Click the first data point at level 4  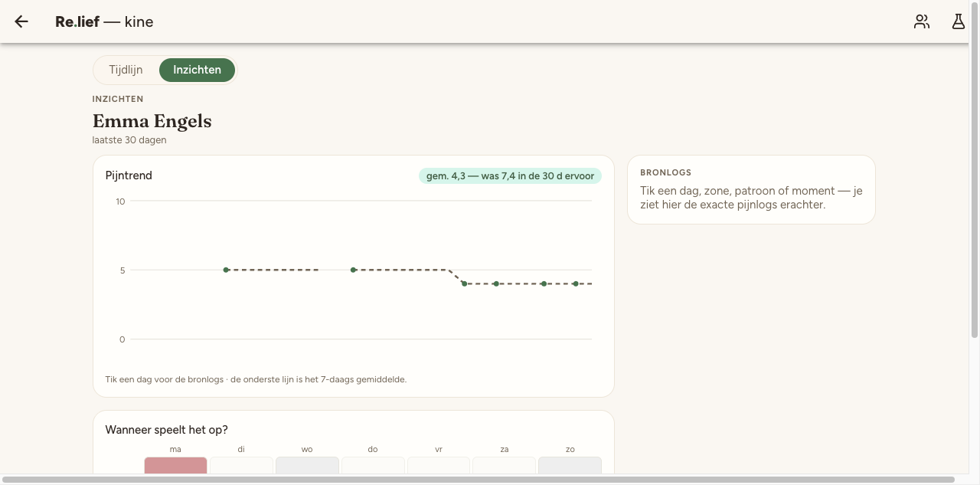coord(464,283)
